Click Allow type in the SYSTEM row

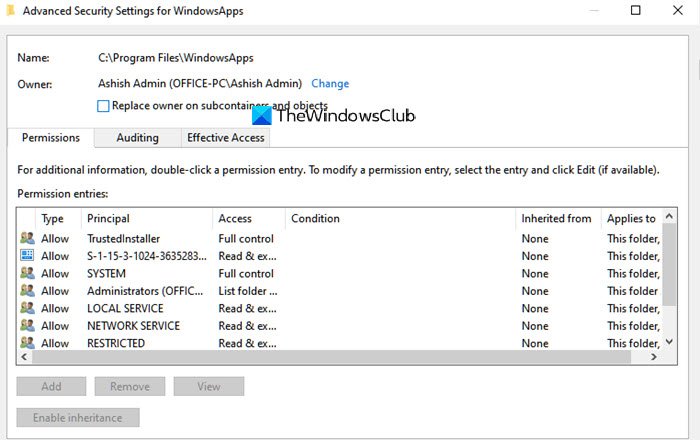(x=55, y=273)
